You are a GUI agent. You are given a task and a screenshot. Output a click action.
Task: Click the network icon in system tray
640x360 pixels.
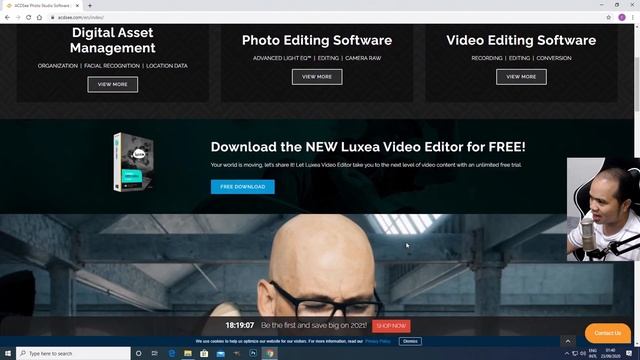(x=575, y=353)
